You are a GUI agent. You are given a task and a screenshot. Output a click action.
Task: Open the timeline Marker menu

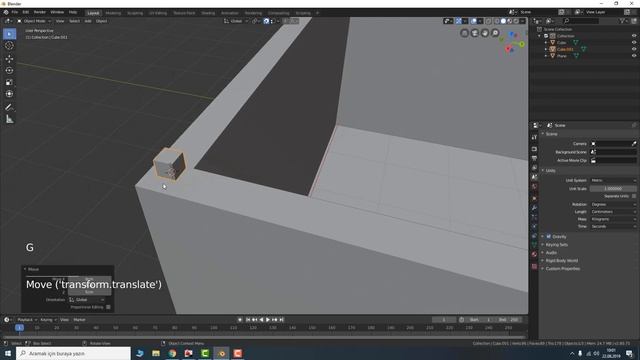tap(79, 320)
